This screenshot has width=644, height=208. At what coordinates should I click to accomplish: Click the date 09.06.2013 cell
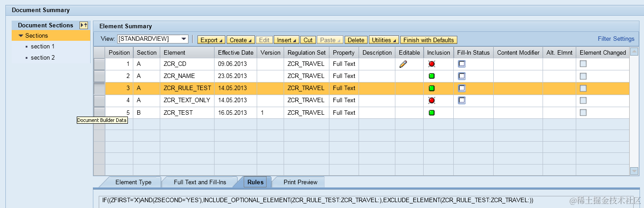236,64
